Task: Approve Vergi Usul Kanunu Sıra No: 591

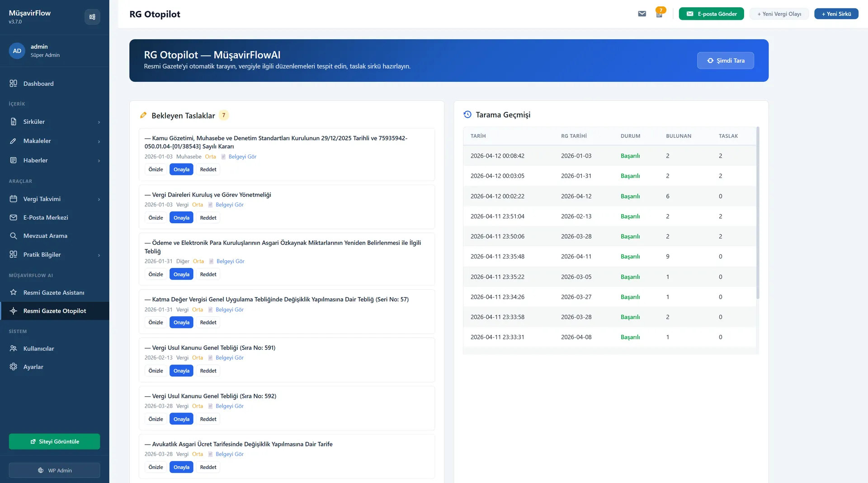Action: click(181, 370)
